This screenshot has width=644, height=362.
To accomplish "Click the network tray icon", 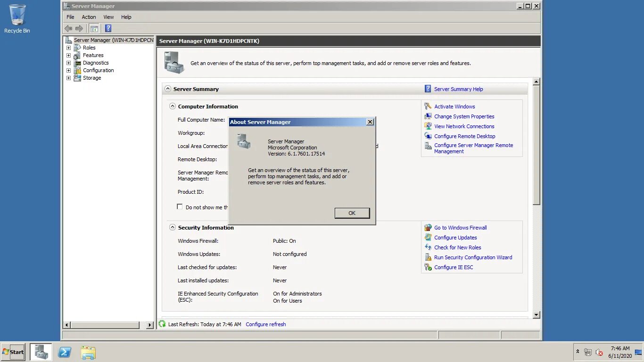I will click(x=588, y=352).
